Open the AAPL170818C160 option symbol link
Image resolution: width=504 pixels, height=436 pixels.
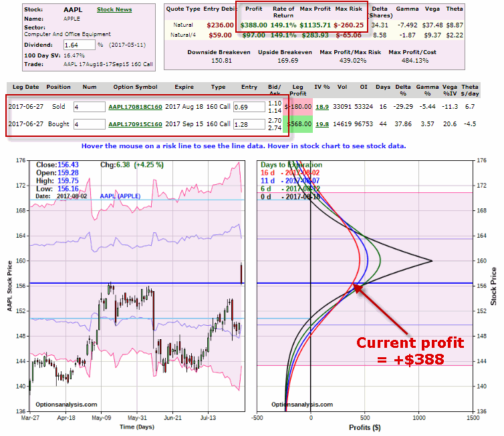[135, 107]
